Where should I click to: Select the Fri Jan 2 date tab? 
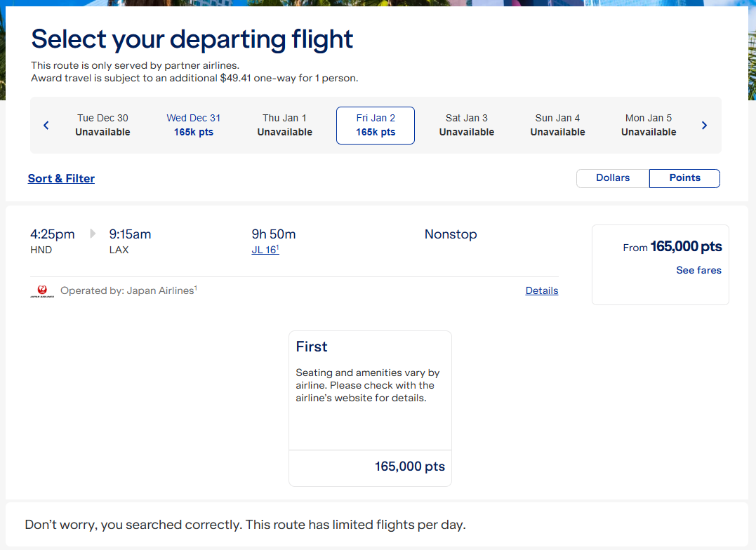[376, 126]
